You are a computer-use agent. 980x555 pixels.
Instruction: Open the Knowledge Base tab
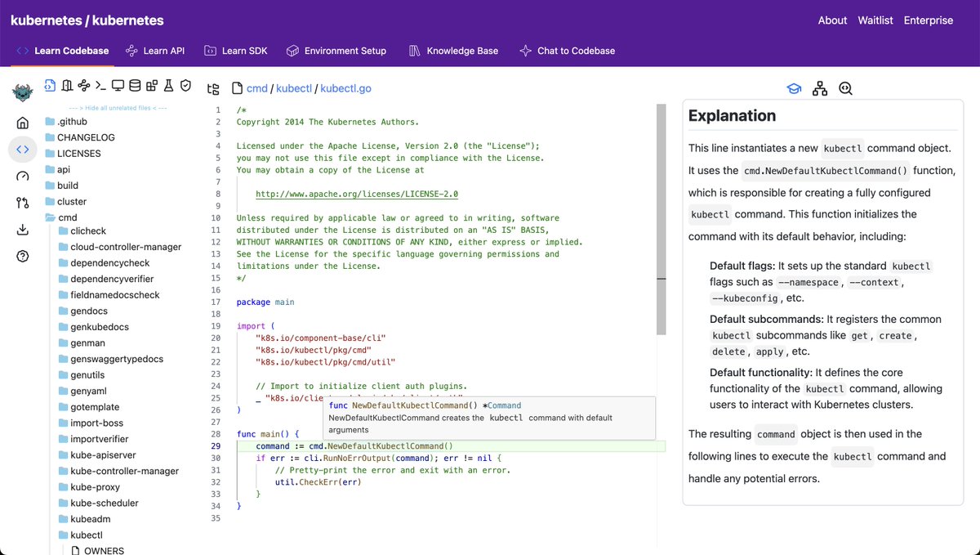453,51
